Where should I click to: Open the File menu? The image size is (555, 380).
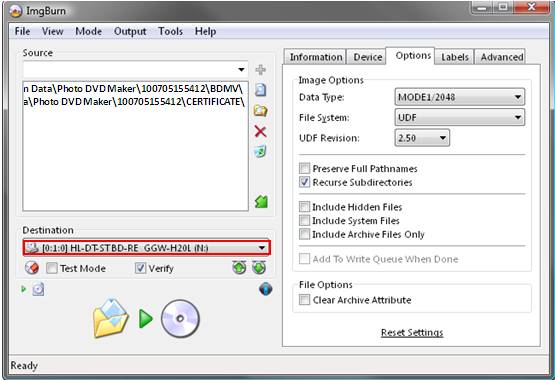(22, 31)
